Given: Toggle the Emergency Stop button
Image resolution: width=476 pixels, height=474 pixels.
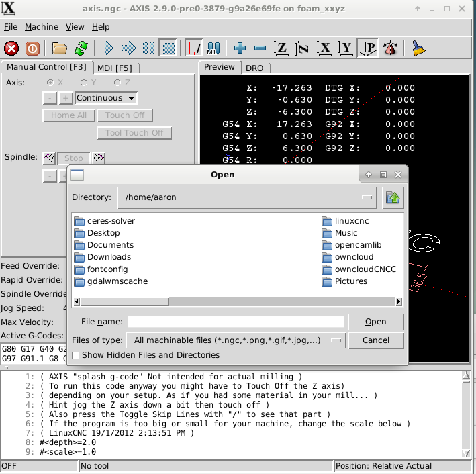Looking at the screenshot, I should click(x=11, y=48).
